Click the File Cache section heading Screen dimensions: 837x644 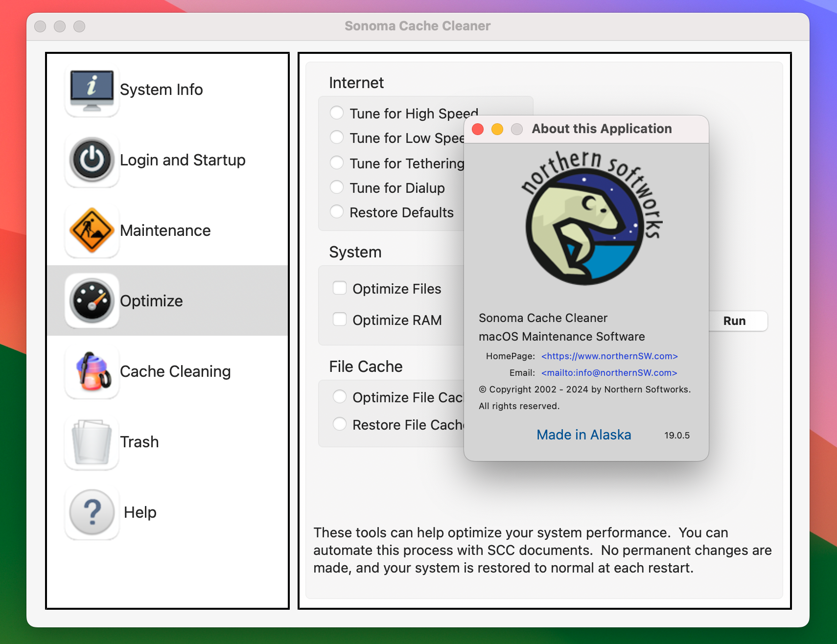[366, 367]
